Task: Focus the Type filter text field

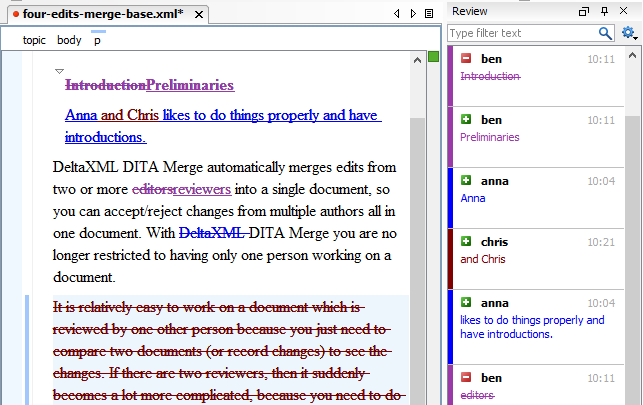Action: coord(523,33)
